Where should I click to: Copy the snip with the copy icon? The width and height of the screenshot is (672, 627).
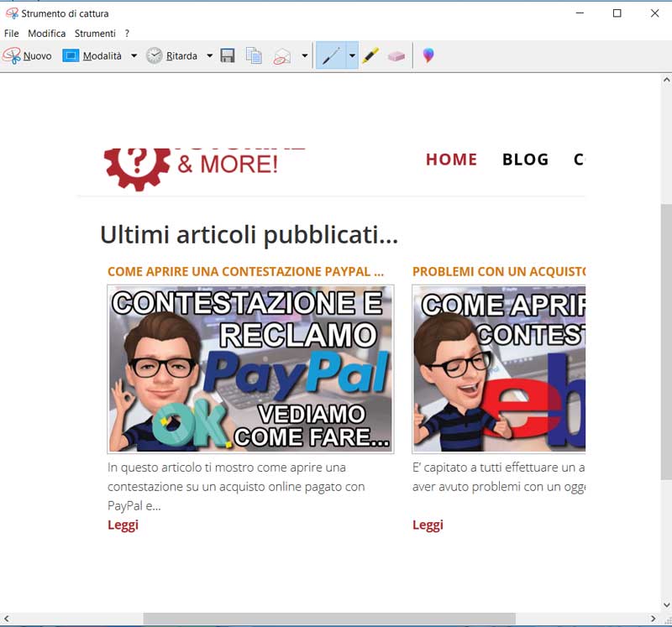click(x=254, y=55)
